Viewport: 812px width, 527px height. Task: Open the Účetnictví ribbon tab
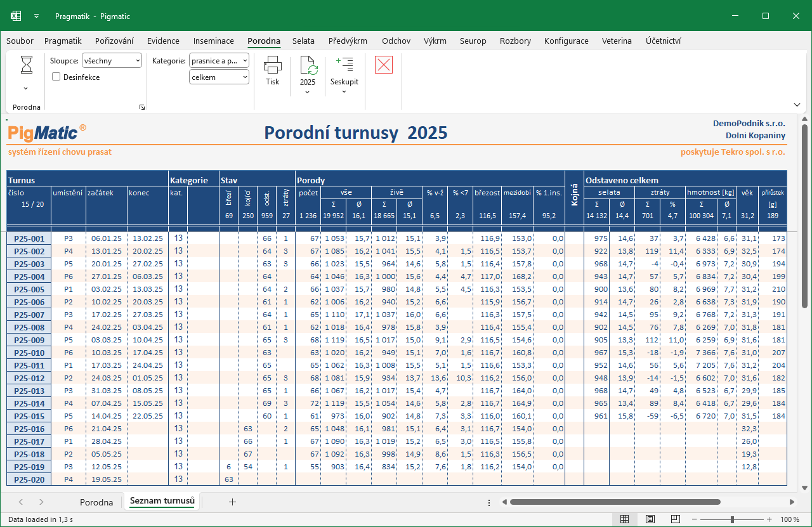(664, 41)
